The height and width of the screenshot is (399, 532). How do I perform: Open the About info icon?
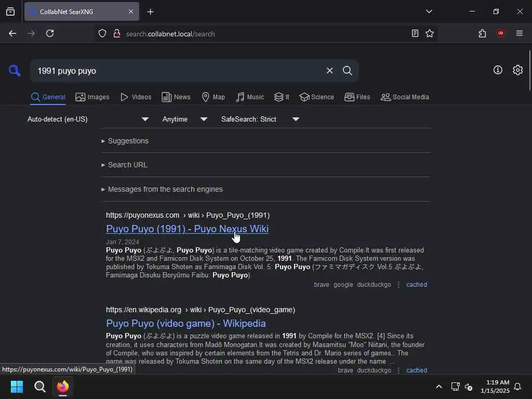[498, 70]
